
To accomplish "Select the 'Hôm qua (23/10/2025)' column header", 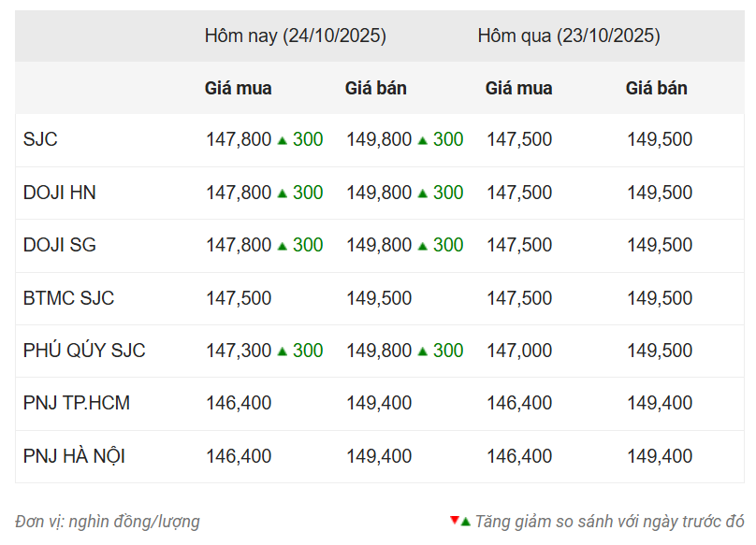I will 568,36.
